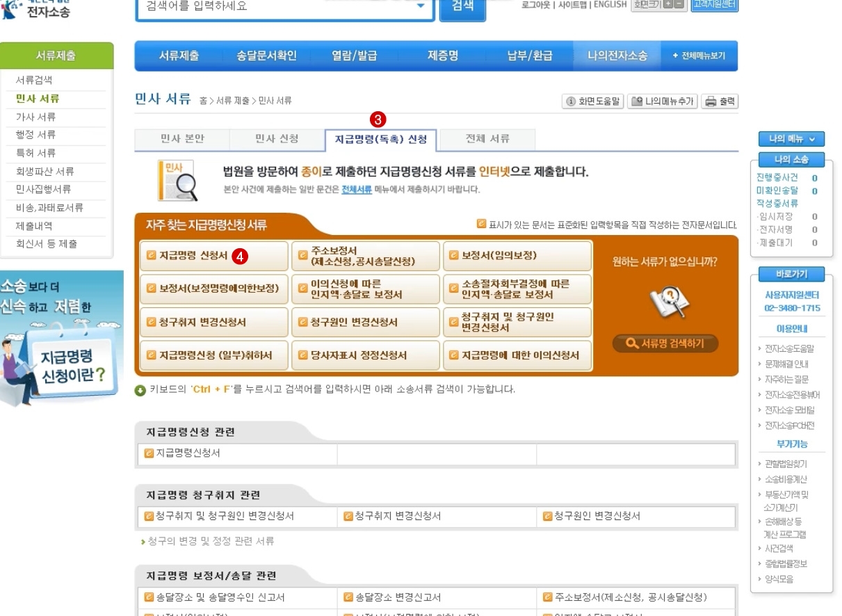The width and height of the screenshot is (842, 616).
Task: Click the 나의메뉴추가 folder button
Action: point(663,102)
